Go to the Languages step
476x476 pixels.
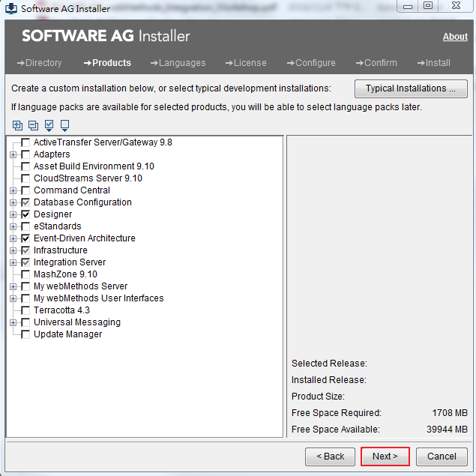coord(178,63)
